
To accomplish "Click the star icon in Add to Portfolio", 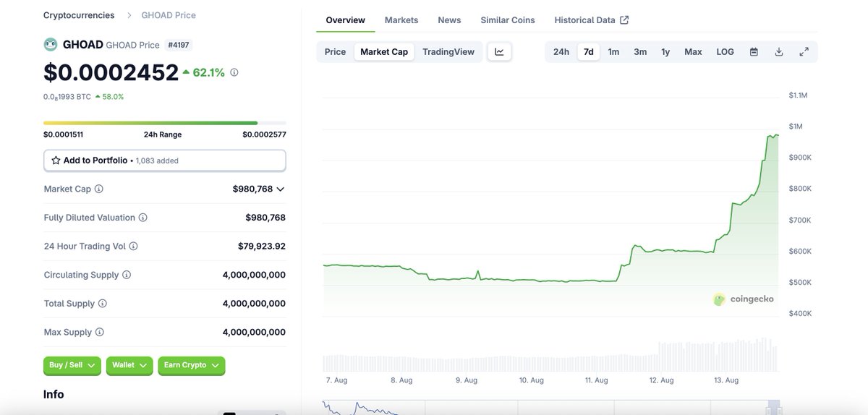I will click(56, 161).
